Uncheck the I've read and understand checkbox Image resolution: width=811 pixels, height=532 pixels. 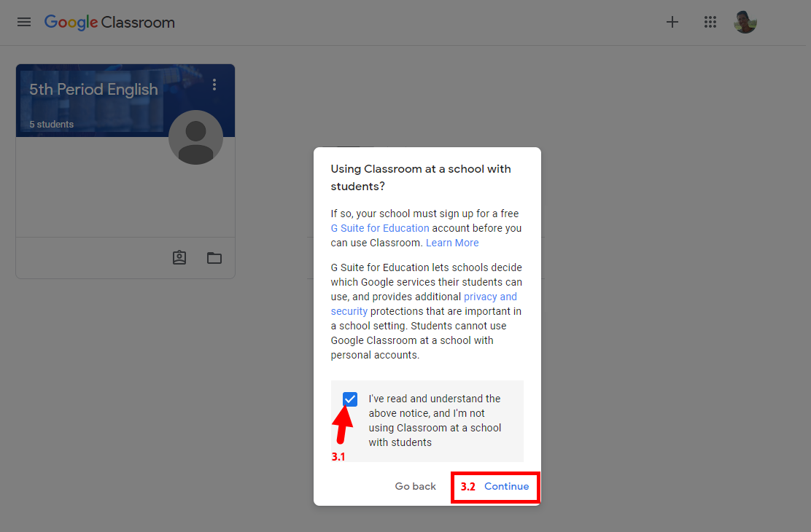[x=349, y=399]
